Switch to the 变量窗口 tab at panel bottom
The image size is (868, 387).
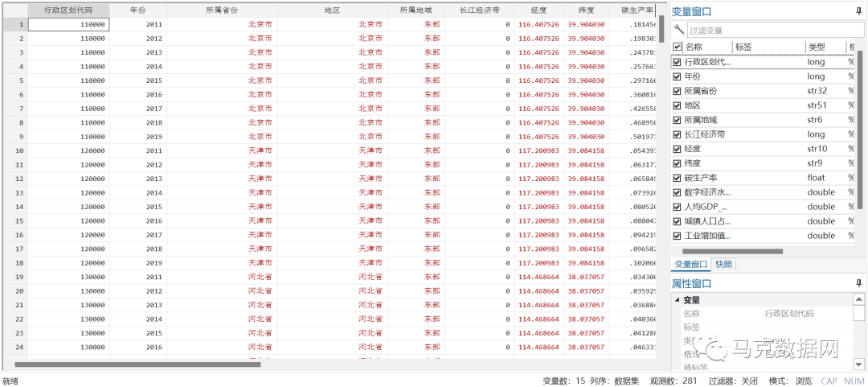pyautogui.click(x=691, y=265)
